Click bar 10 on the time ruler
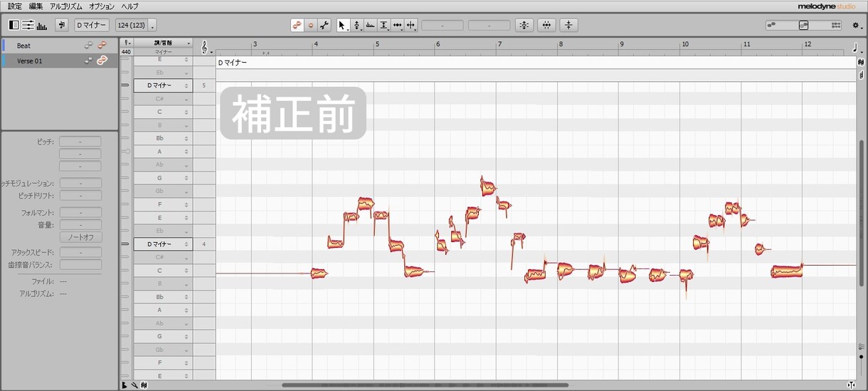This screenshot has height=391, width=868. tap(685, 44)
